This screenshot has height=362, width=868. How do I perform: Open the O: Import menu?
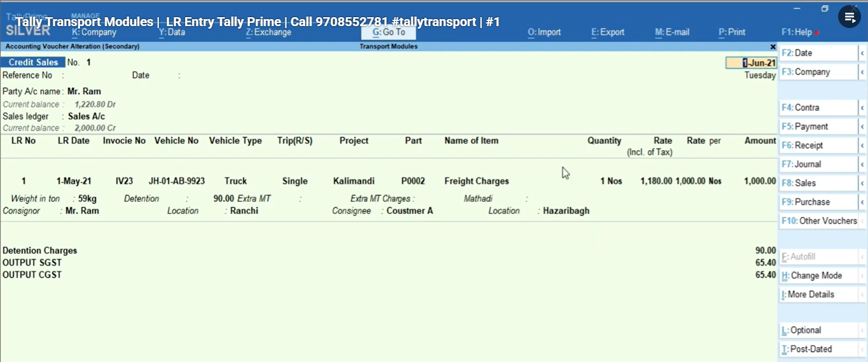(544, 32)
